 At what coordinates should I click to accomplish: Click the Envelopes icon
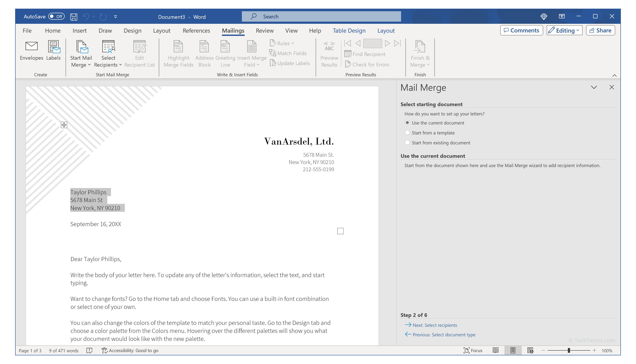32,47
